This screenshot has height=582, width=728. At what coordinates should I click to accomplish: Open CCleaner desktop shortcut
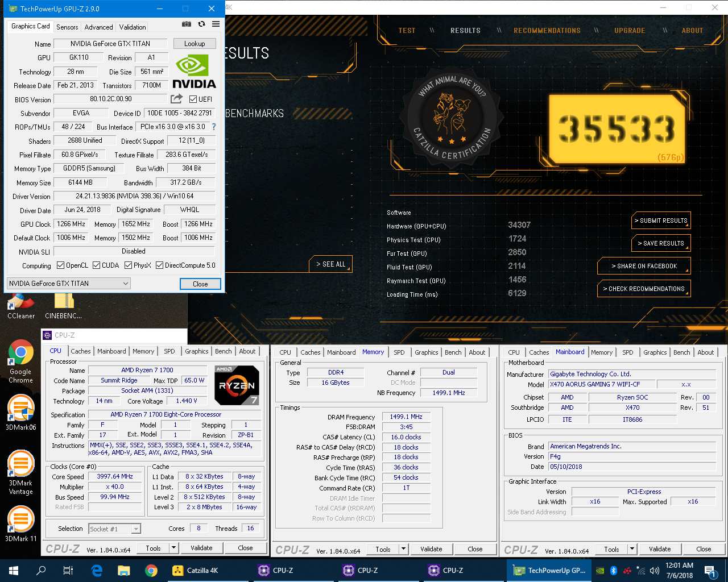pos(20,306)
